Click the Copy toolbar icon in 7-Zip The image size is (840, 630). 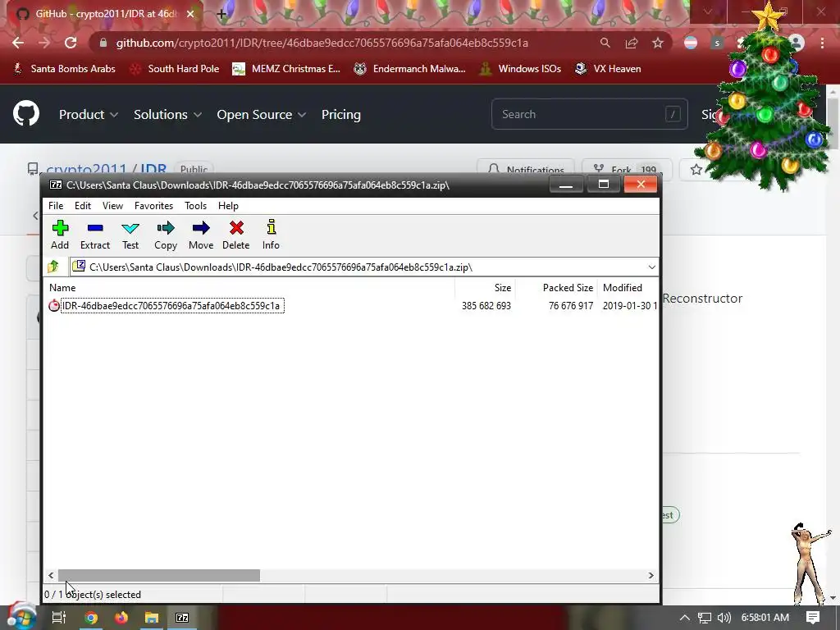point(166,235)
